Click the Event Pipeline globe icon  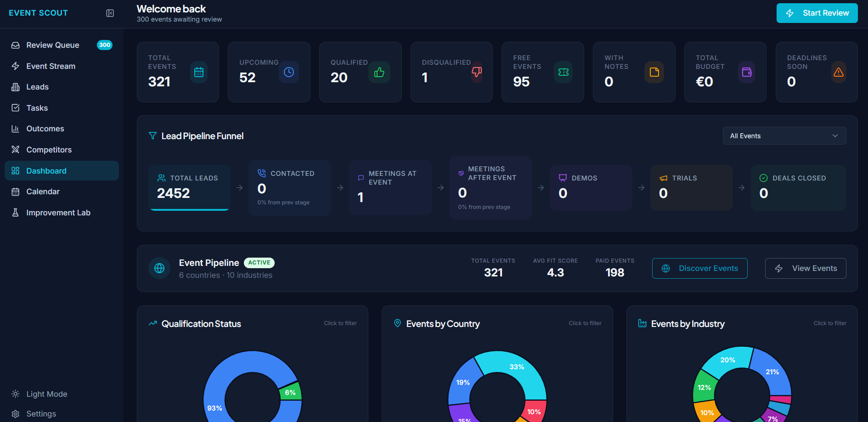tap(159, 268)
